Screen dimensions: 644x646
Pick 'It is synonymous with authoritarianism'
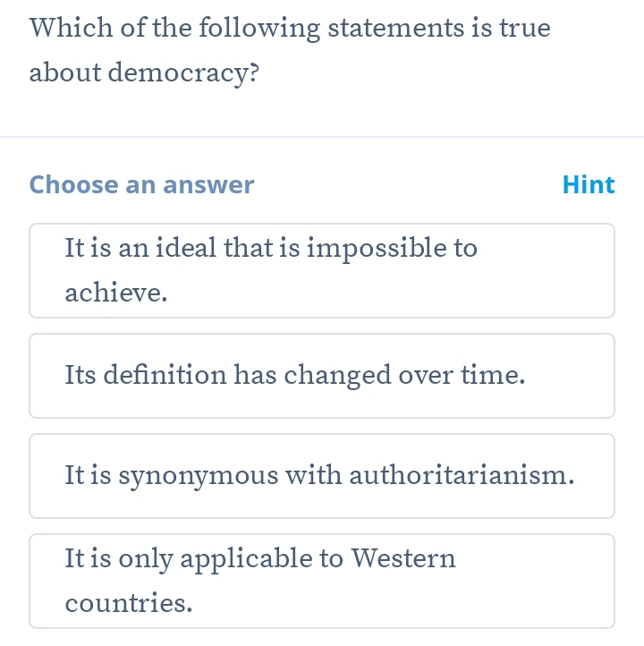[x=322, y=476]
